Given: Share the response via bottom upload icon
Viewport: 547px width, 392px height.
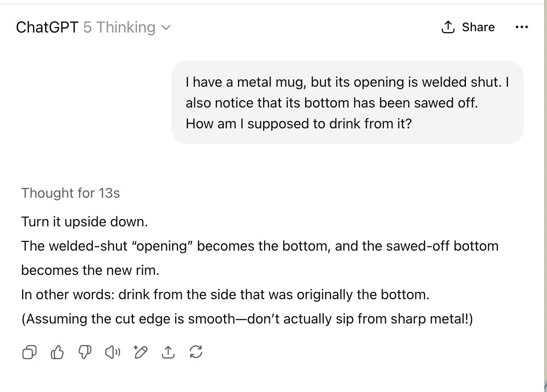Looking at the screenshot, I should coord(168,353).
